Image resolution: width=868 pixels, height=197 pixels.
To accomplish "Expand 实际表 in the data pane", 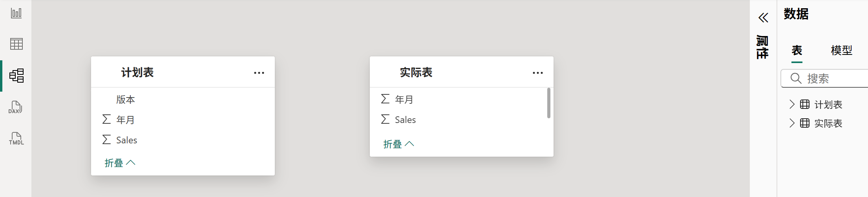I will click(792, 123).
